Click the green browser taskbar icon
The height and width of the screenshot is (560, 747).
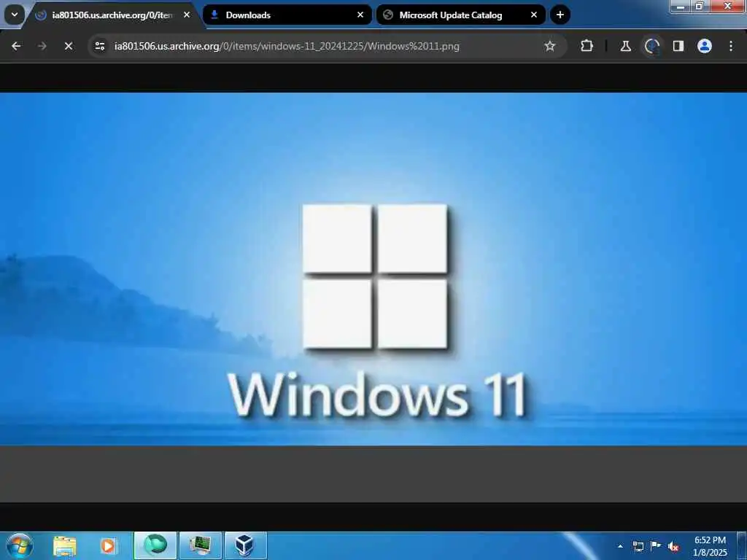pyautogui.click(x=155, y=545)
